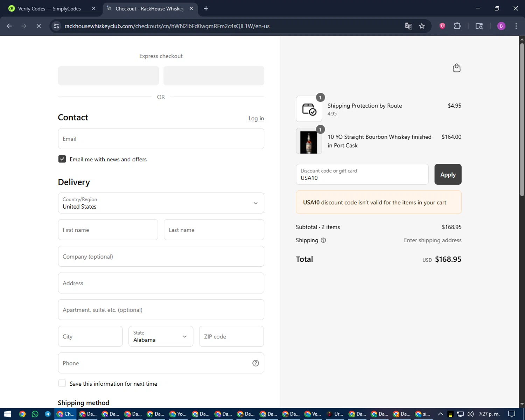Click the Apply discount button
The height and width of the screenshot is (420, 525).
(448, 174)
